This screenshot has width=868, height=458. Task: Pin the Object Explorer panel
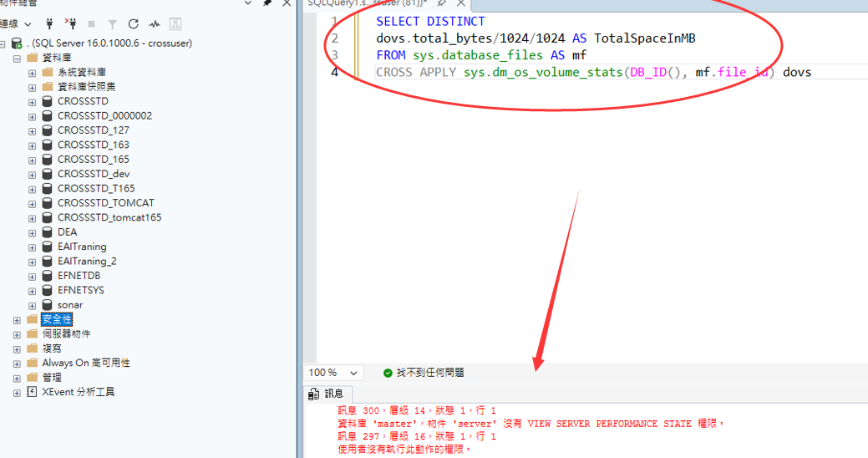[266, 3]
